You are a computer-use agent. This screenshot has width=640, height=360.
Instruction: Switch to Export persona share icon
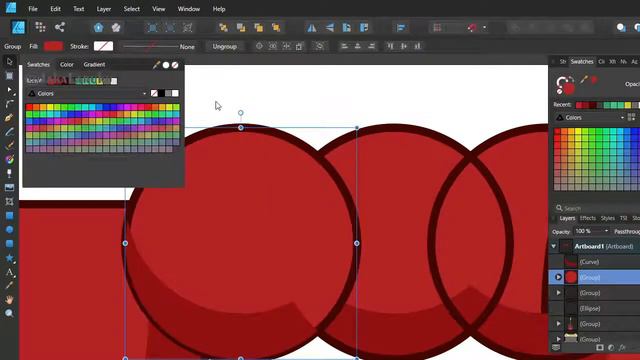(x=60, y=27)
